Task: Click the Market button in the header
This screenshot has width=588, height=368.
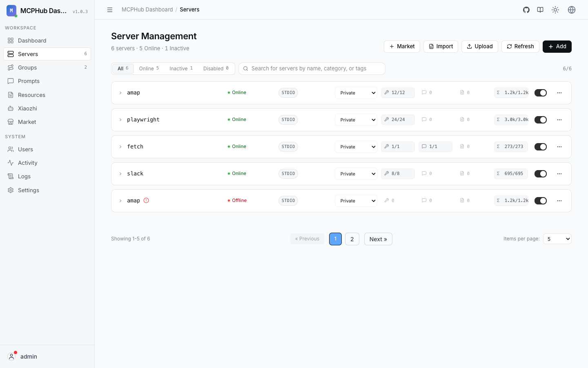Action: pos(402,47)
